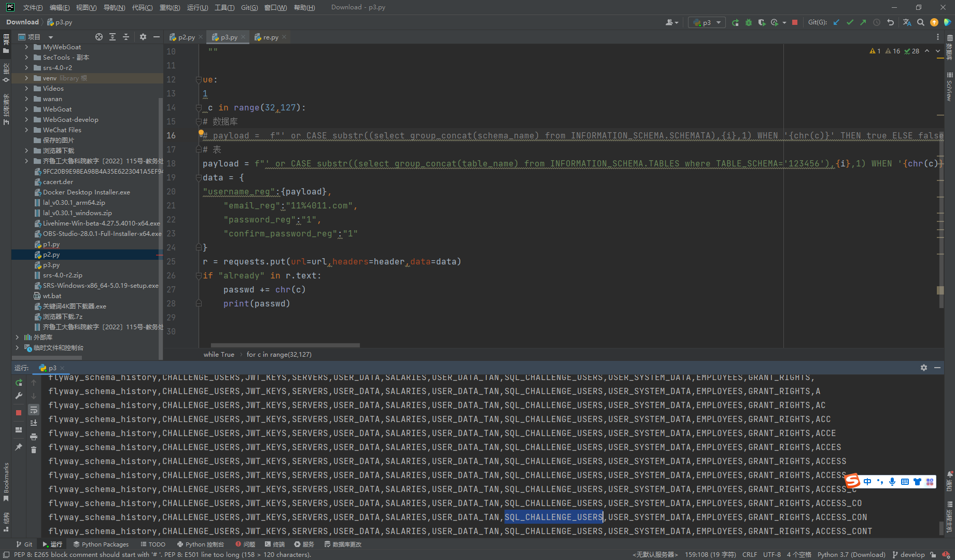Click the code-with-me user icon

tap(671, 22)
